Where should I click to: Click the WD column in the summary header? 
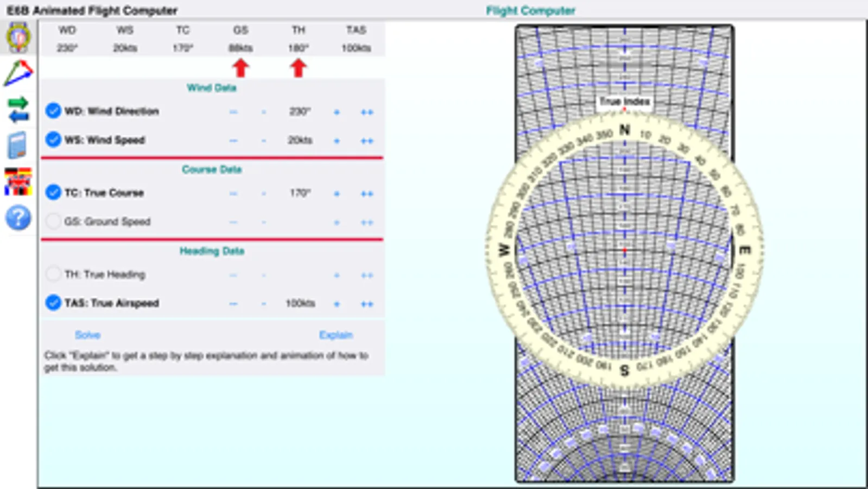(67, 39)
